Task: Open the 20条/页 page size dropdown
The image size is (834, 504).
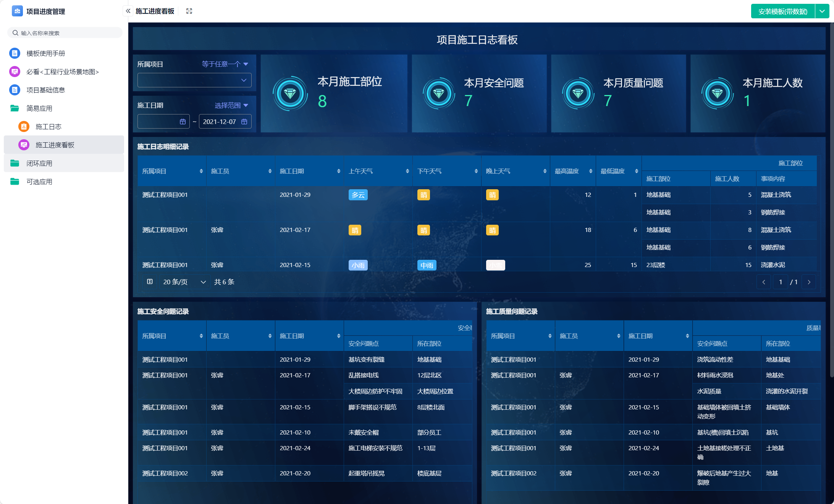Action: [184, 282]
